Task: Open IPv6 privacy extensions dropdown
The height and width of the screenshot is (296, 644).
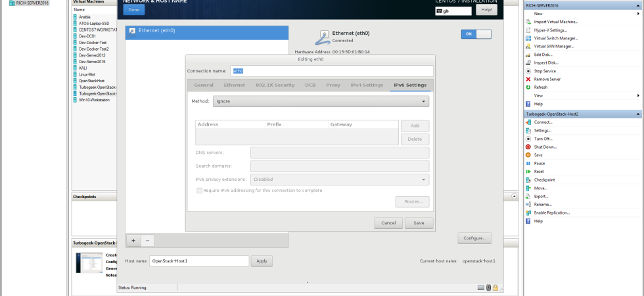Action: [x=340, y=180]
